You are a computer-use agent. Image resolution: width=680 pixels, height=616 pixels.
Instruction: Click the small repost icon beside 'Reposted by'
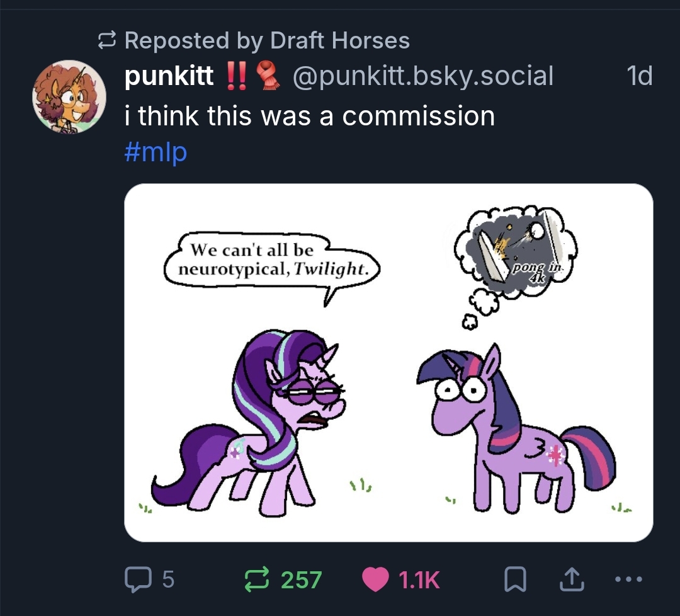coord(108,42)
